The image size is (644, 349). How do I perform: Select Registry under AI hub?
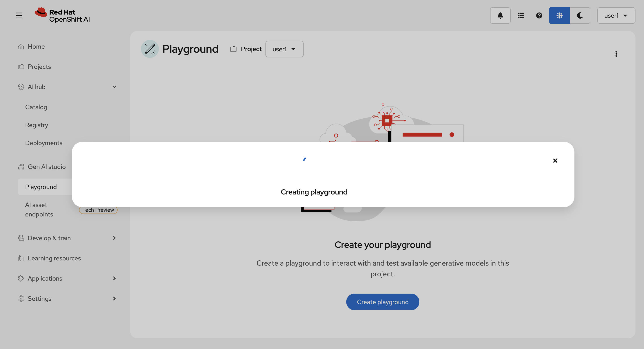pos(37,125)
